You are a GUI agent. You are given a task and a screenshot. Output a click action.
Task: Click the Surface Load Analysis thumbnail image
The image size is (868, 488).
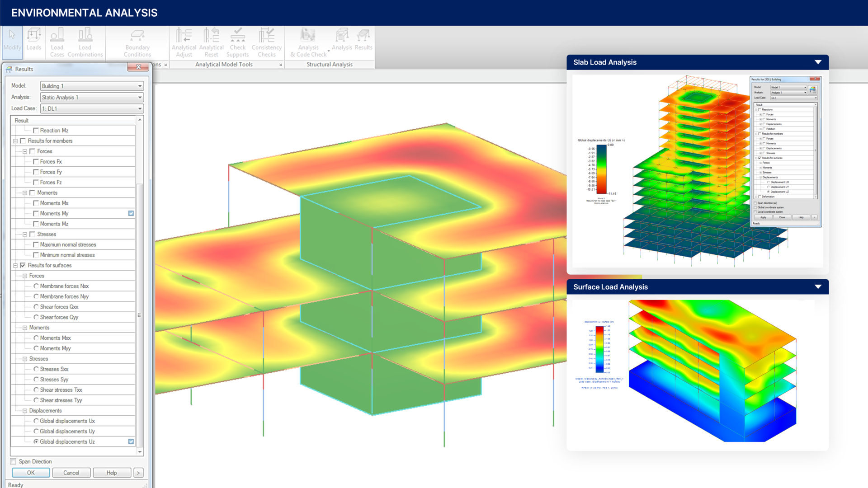point(697,371)
